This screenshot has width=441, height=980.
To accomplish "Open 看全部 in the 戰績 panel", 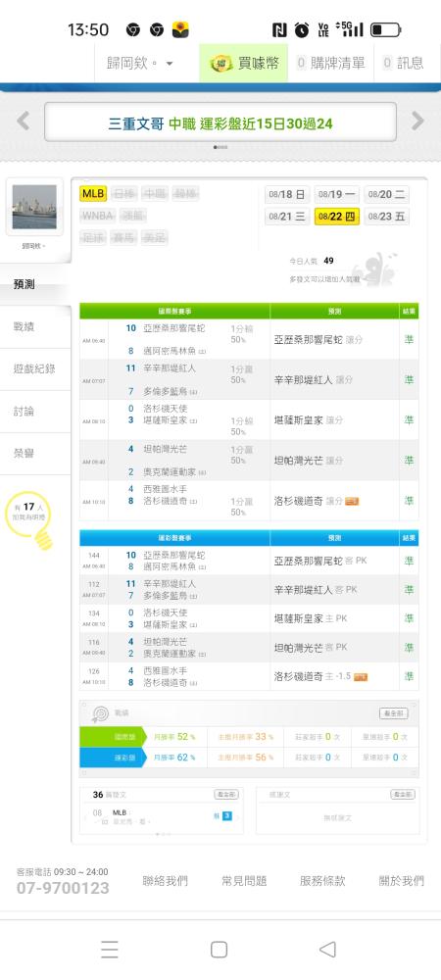I will tap(394, 713).
